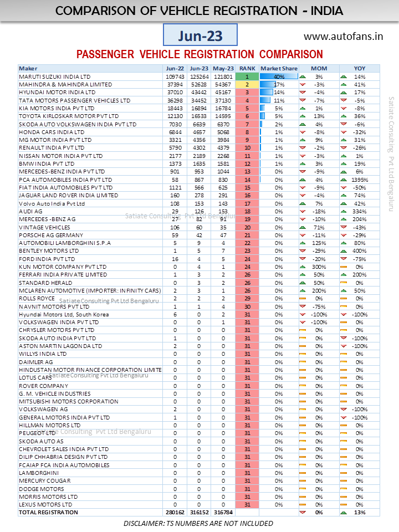The width and height of the screenshot is (399, 532).
Task: Click the Maruti Suzuki 40% market share bar
Action: pyautogui.click(x=279, y=76)
